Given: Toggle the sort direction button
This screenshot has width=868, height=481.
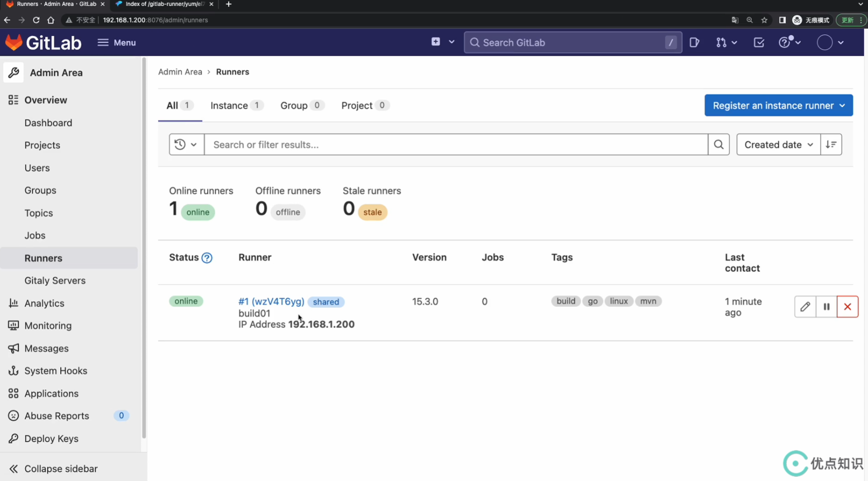Looking at the screenshot, I should (x=831, y=145).
